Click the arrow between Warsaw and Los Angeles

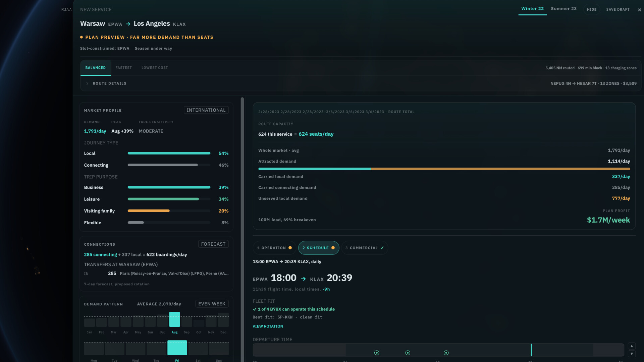click(x=128, y=24)
